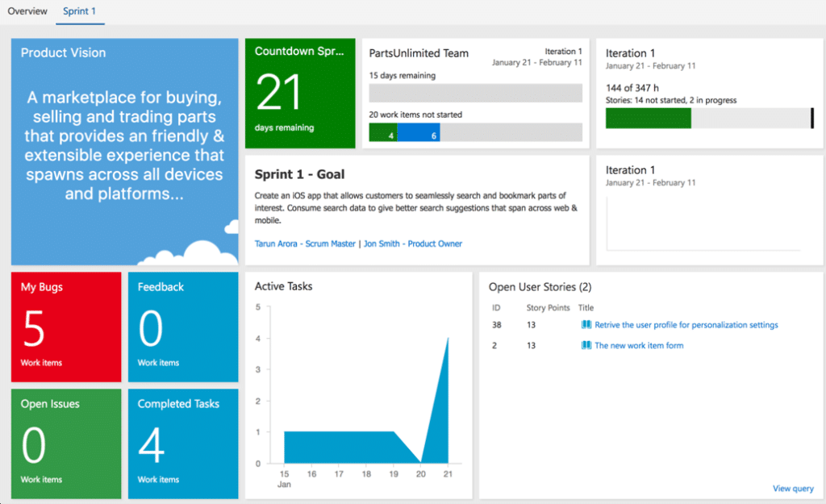
Task: Click the PartsUnlimited Team sprint overview title
Action: (419, 53)
